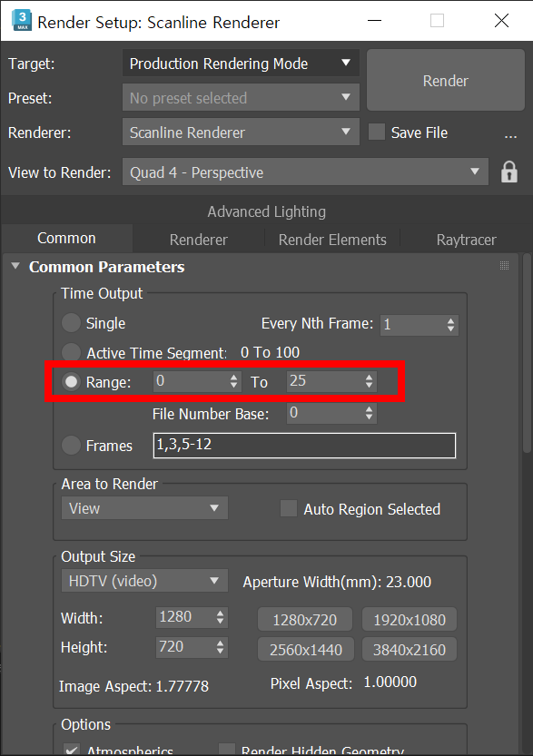
Task: Toggle the View to Render lock icon
Action: [x=508, y=172]
